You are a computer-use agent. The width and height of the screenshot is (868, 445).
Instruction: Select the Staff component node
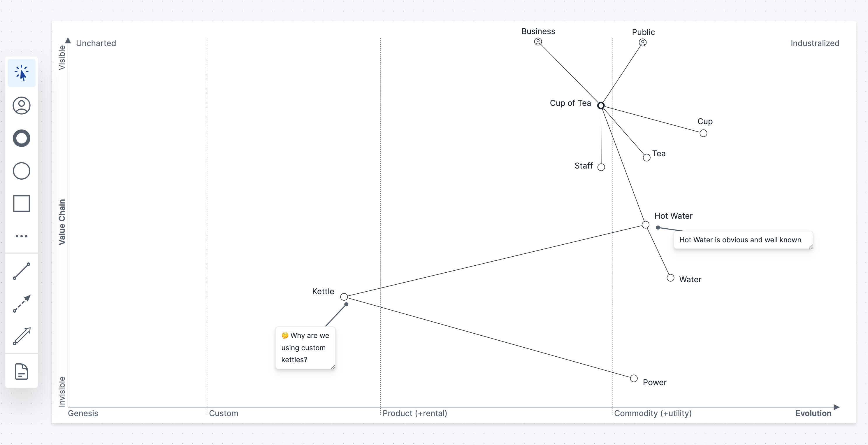click(601, 167)
